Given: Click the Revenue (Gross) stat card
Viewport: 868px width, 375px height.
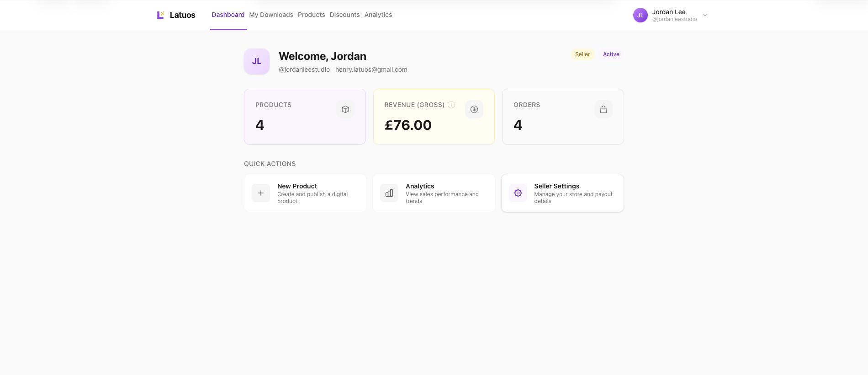Looking at the screenshot, I should pos(434,117).
